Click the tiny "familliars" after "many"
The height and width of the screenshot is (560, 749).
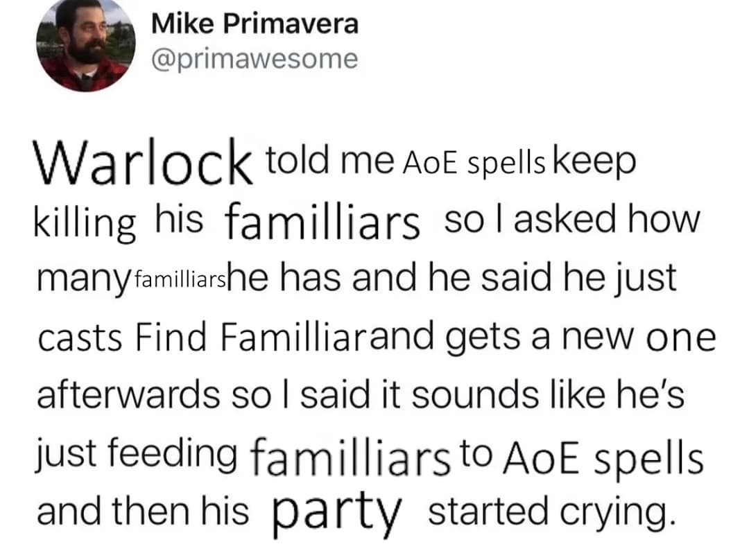(168, 281)
